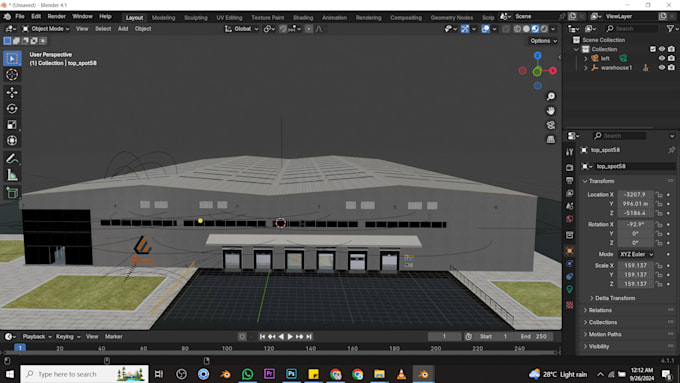
Task: Select the Scale tool
Action: point(12,125)
